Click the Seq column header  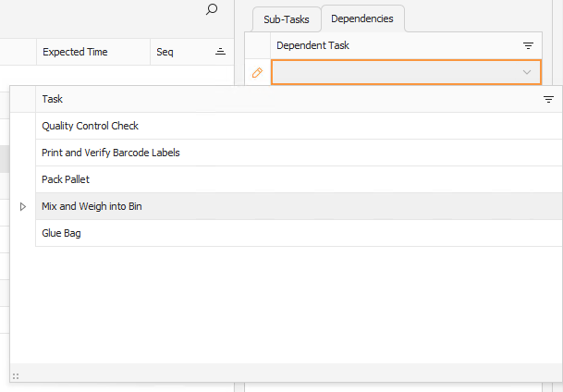(191, 52)
